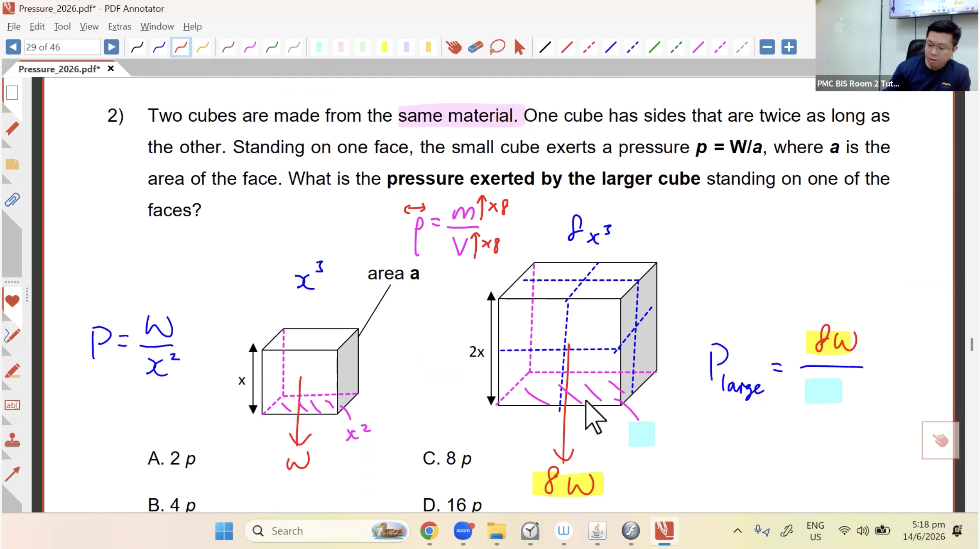Choose the dashed gray line tool

pos(742,47)
